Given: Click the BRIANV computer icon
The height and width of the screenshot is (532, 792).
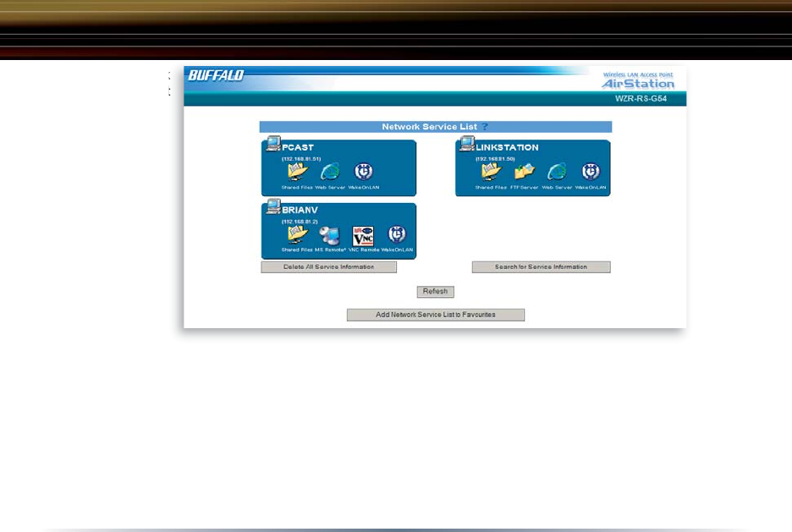Looking at the screenshot, I should pos(273,206).
